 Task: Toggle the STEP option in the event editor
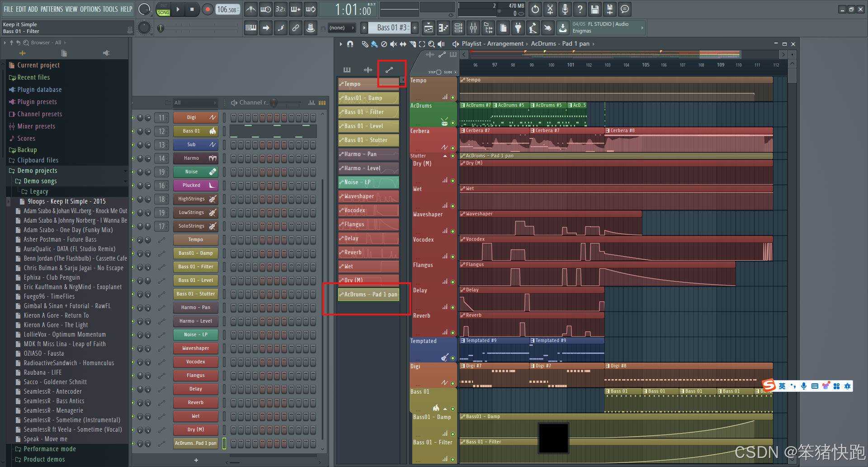click(x=438, y=71)
